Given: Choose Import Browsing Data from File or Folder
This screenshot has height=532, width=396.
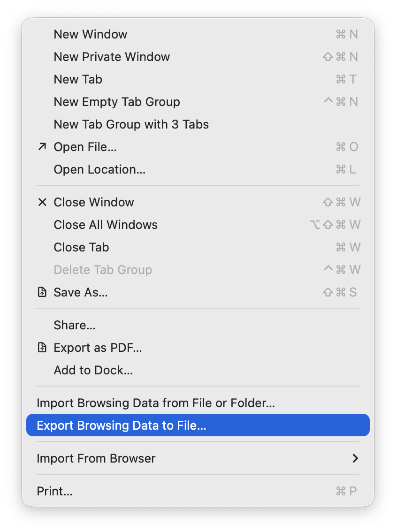Looking at the screenshot, I should (156, 403).
